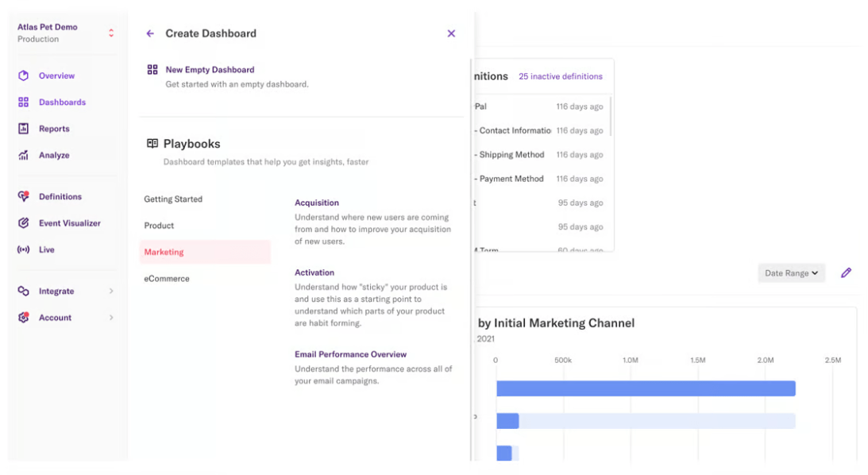Image resolution: width=868 pixels, height=475 pixels.
Task: Click the Playbooks section heading
Action: 191,144
